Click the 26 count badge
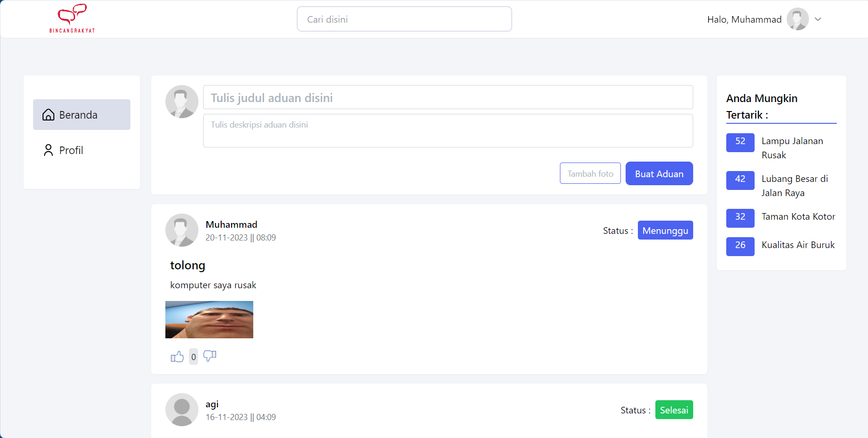Image resolution: width=868 pixels, height=438 pixels. click(x=740, y=246)
